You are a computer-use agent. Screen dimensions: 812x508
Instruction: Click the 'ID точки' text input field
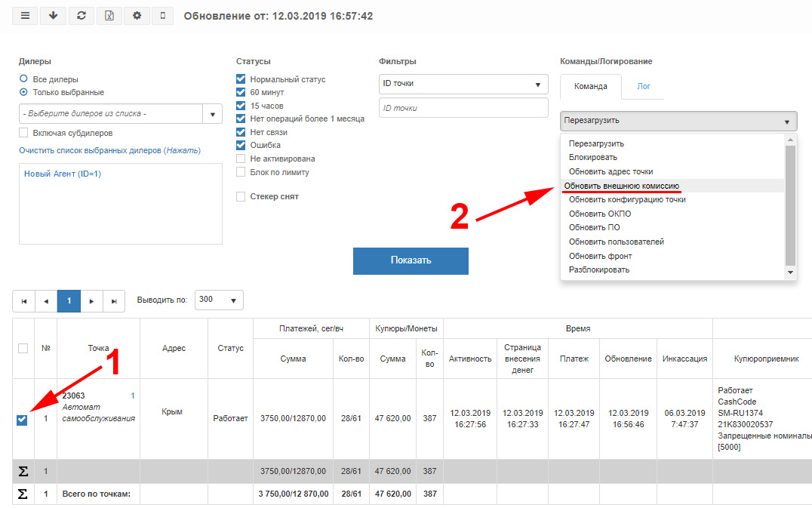(x=463, y=108)
